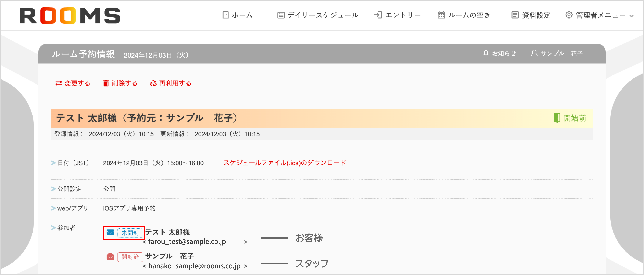Viewport: 644px width, 275px height.
Task: Open ルームの空き menu item
Action: pos(469,15)
